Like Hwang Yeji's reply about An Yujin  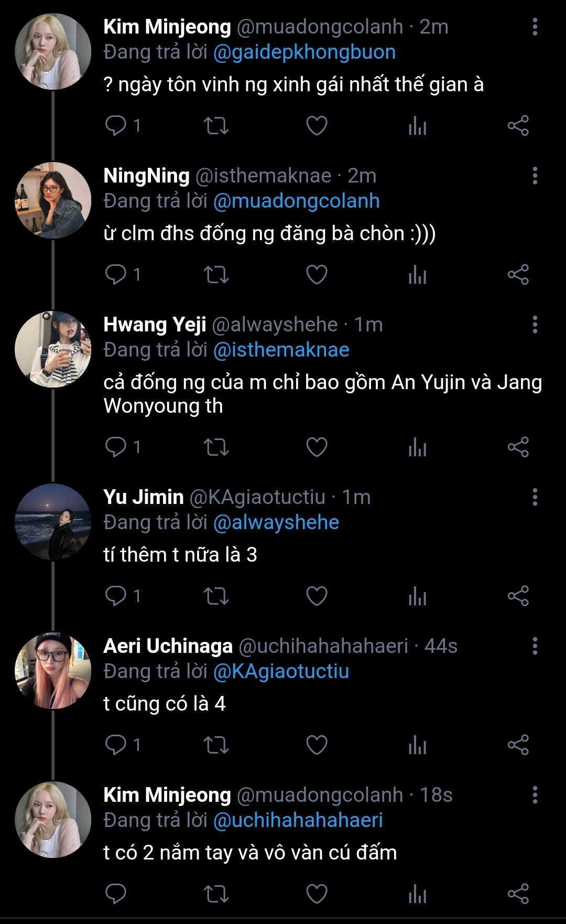point(317,447)
